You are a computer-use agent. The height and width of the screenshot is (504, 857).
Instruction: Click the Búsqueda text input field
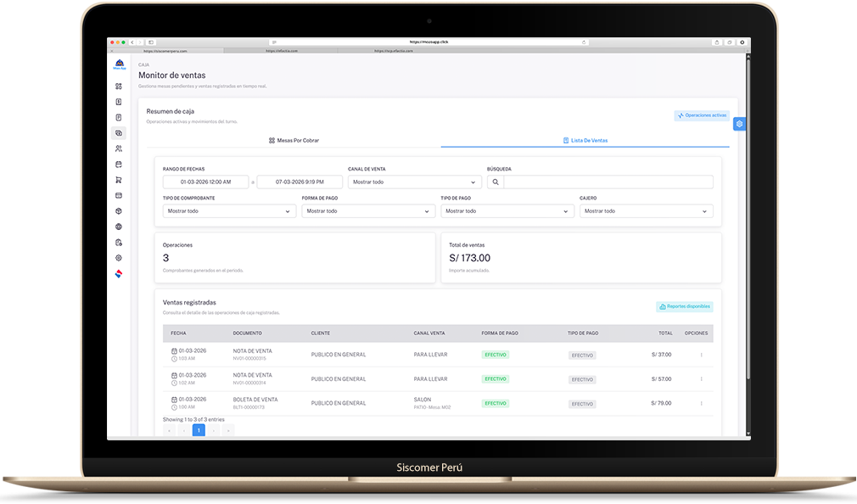pyautogui.click(x=608, y=182)
